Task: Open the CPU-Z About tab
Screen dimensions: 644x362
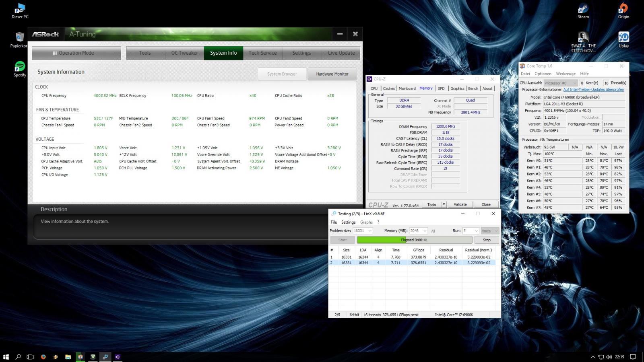Action: coord(487,88)
